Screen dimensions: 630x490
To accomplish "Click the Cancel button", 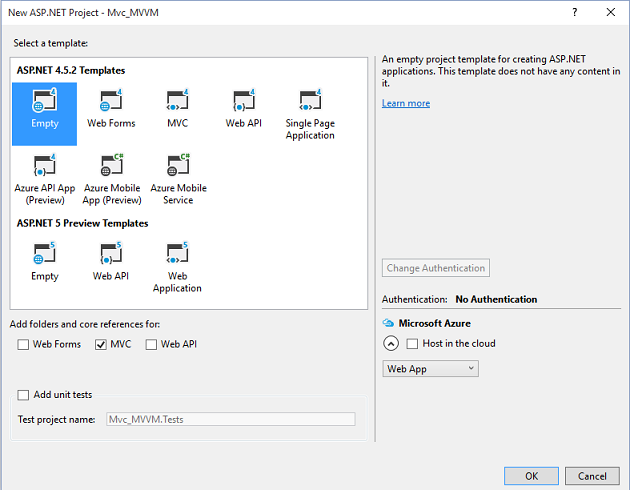I will point(592,476).
